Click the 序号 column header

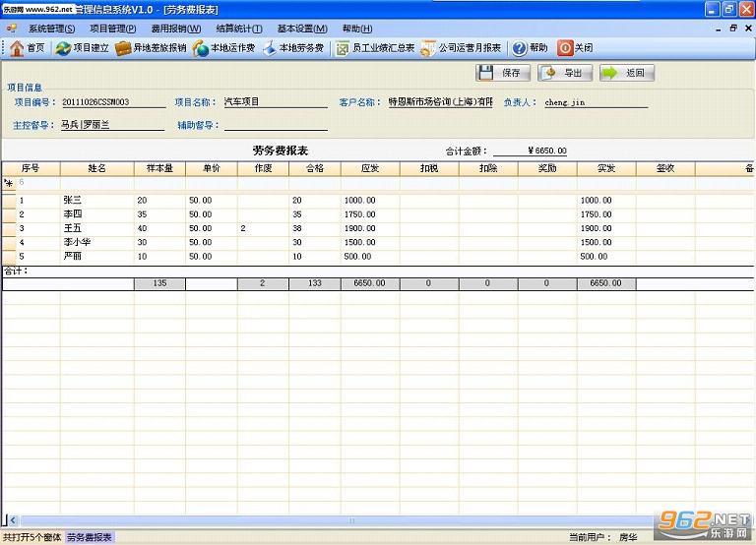click(31, 168)
